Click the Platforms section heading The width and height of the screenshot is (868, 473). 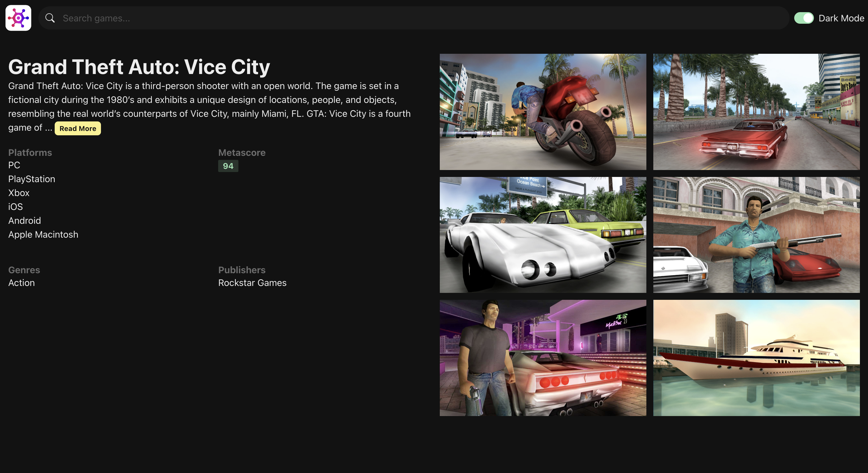pos(30,152)
